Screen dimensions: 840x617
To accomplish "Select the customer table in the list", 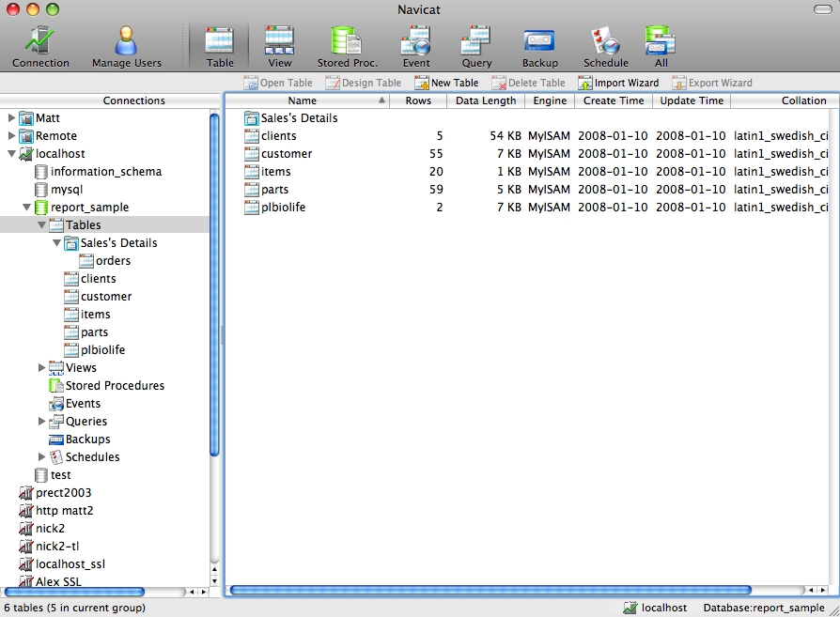I will click(x=287, y=154).
